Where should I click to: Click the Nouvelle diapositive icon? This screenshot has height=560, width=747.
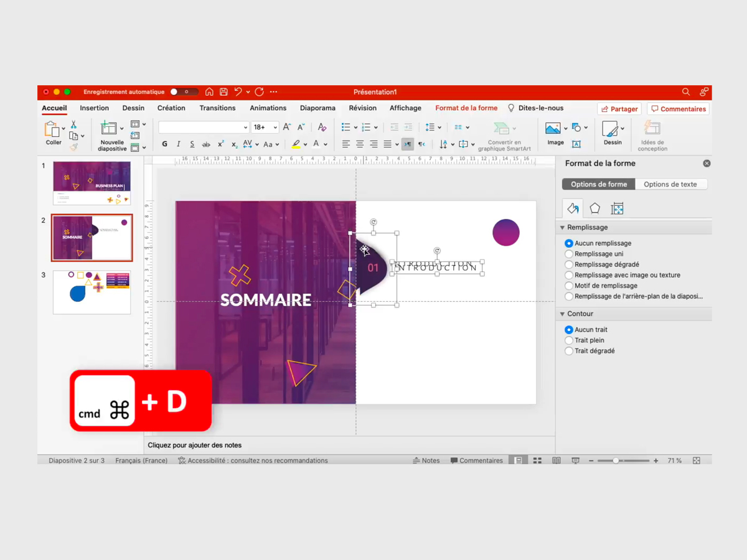(x=109, y=128)
